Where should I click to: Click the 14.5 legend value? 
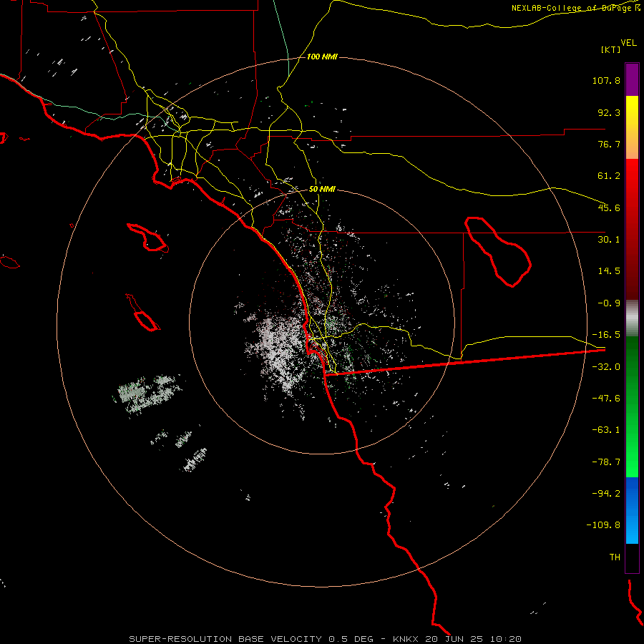[x=609, y=271]
